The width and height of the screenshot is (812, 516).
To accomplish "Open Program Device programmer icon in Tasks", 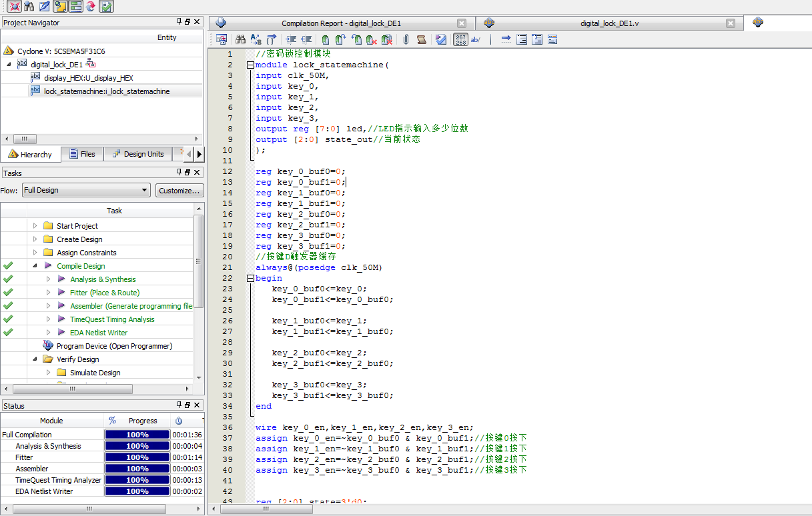I will coord(48,346).
